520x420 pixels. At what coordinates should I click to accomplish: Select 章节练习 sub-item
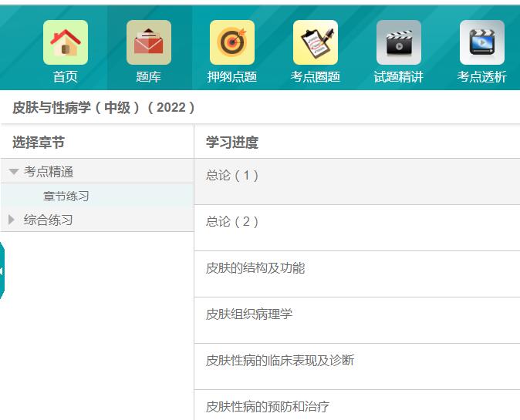(66, 196)
